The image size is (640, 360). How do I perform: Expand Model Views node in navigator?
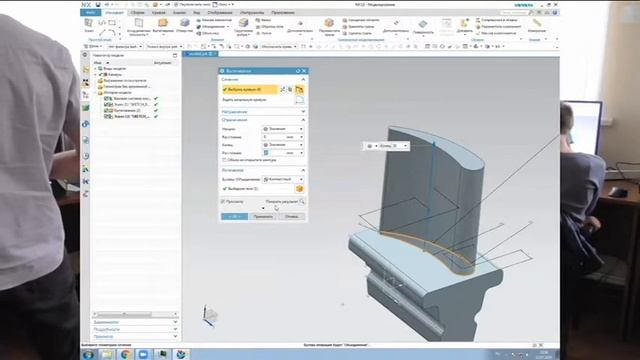click(96, 69)
